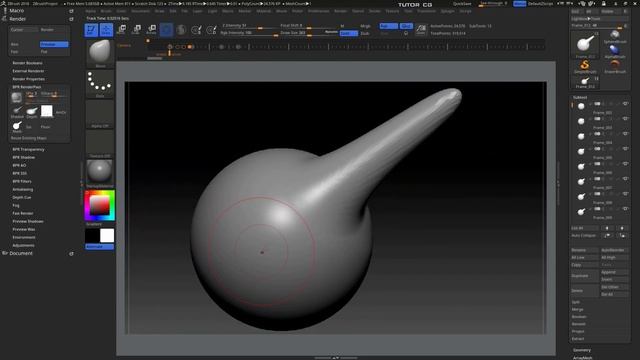Open the Transform menu
Image resolution: width=640 pixels, height=360 pixels.
[426, 11]
